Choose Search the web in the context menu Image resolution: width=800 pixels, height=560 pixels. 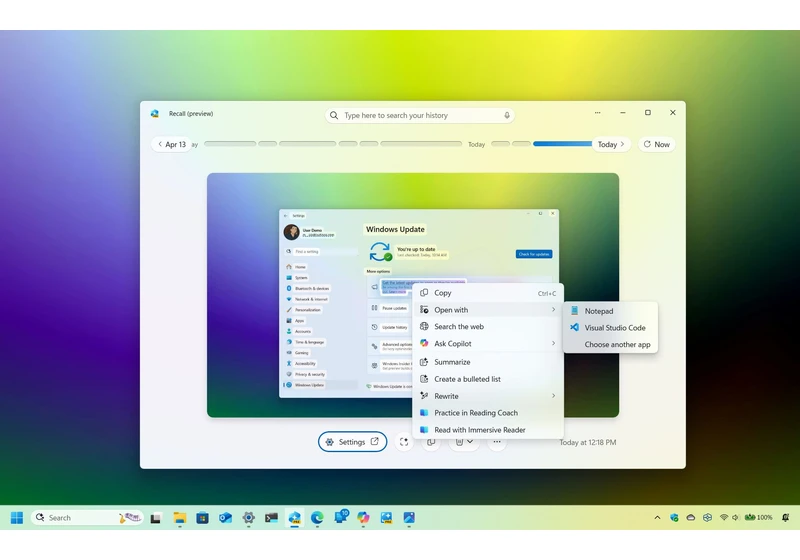click(488, 326)
